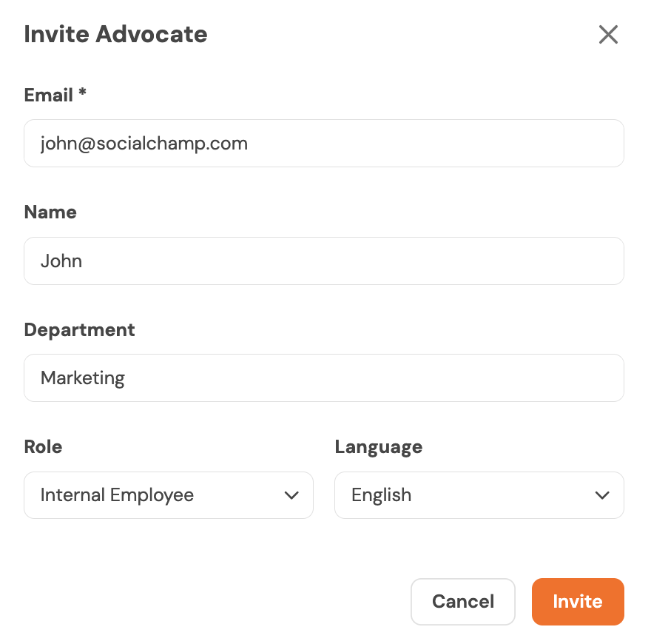Click the Internal Employee selected value
651x644 pixels.
pyautogui.click(x=117, y=495)
